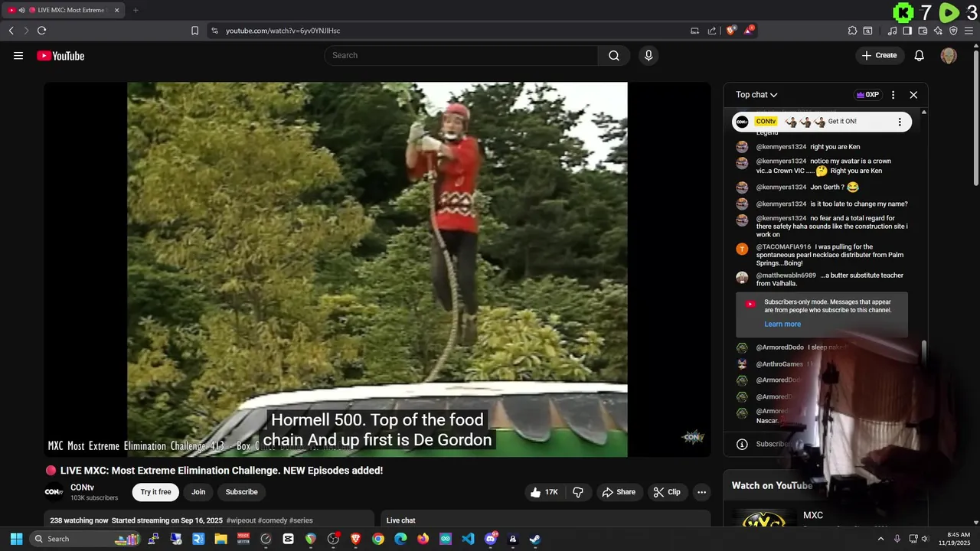
Task: Click the #comedy hashtag
Action: point(272,520)
